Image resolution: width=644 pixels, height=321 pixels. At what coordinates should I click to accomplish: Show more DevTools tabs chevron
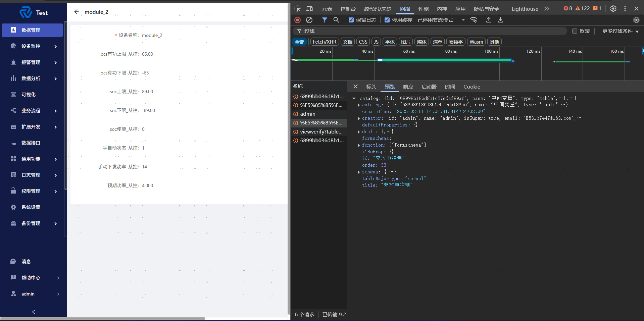(547, 9)
